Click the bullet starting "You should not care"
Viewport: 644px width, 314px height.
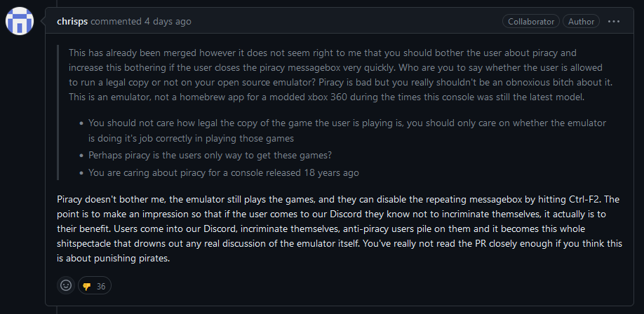coord(347,123)
